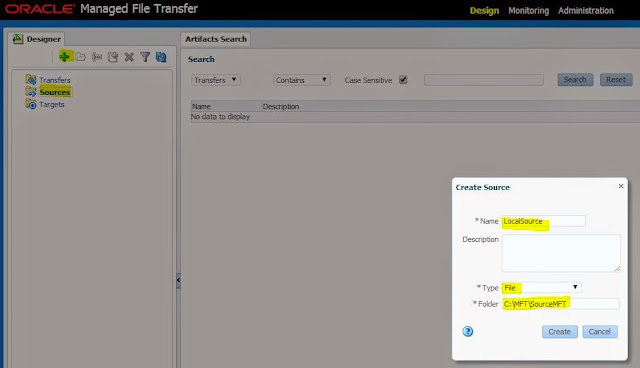Click the open folder toolbar icon
The height and width of the screenshot is (368, 640).
click(81, 57)
